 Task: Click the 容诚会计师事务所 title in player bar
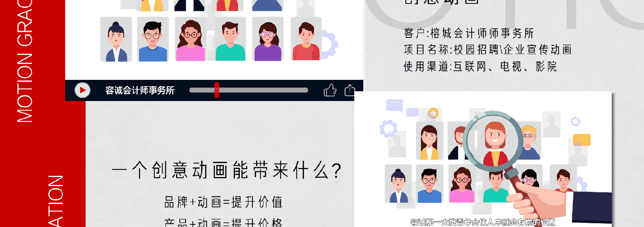point(140,90)
